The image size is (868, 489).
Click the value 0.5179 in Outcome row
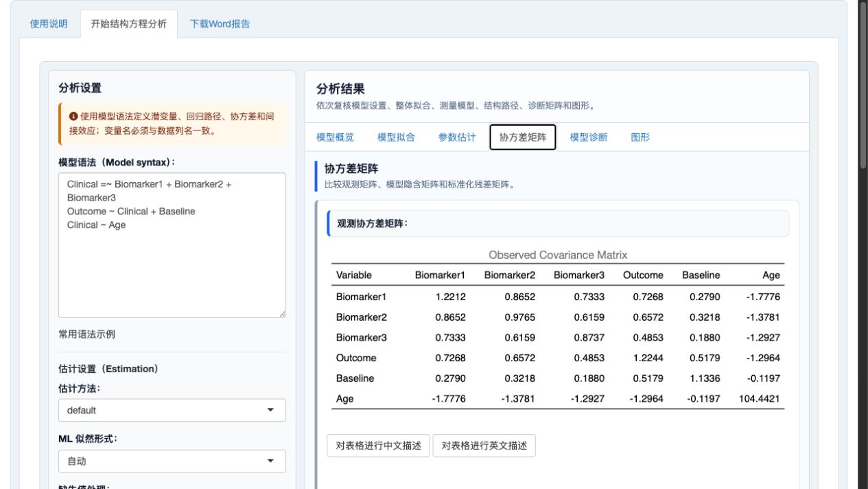click(705, 358)
